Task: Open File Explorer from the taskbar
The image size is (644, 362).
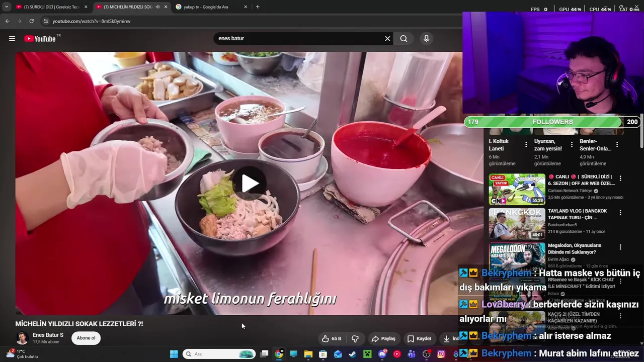Action: pos(308,354)
